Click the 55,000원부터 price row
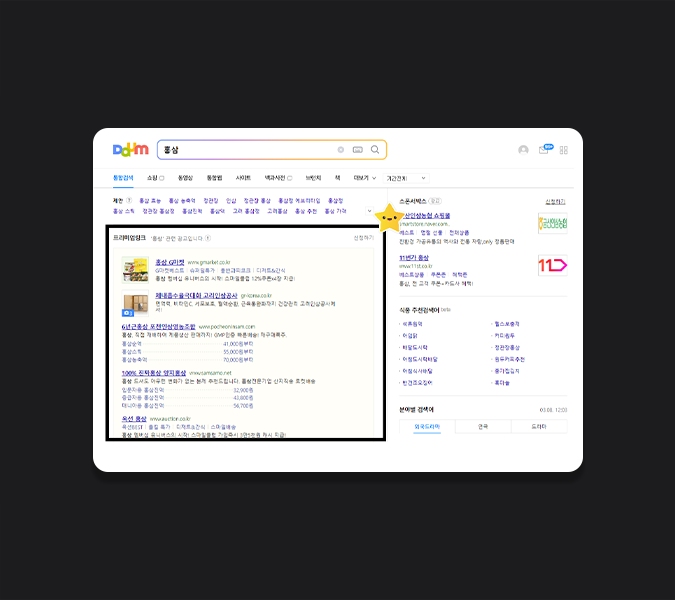The width and height of the screenshot is (675, 600). pyautogui.click(x=188, y=352)
